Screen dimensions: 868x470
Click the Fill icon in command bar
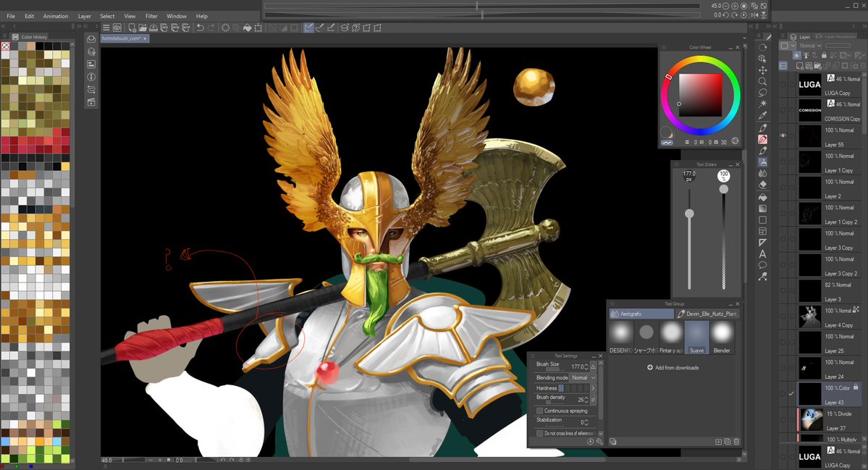point(247,28)
